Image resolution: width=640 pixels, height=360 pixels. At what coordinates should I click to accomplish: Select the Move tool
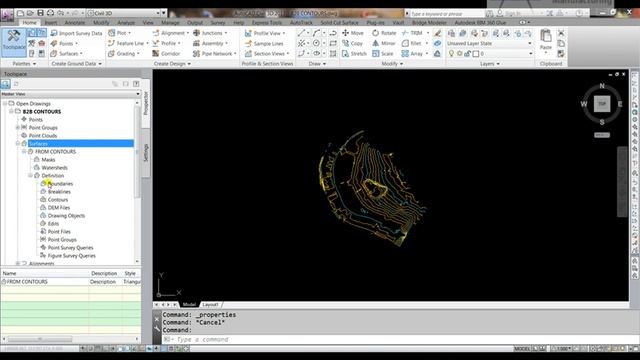click(x=353, y=33)
